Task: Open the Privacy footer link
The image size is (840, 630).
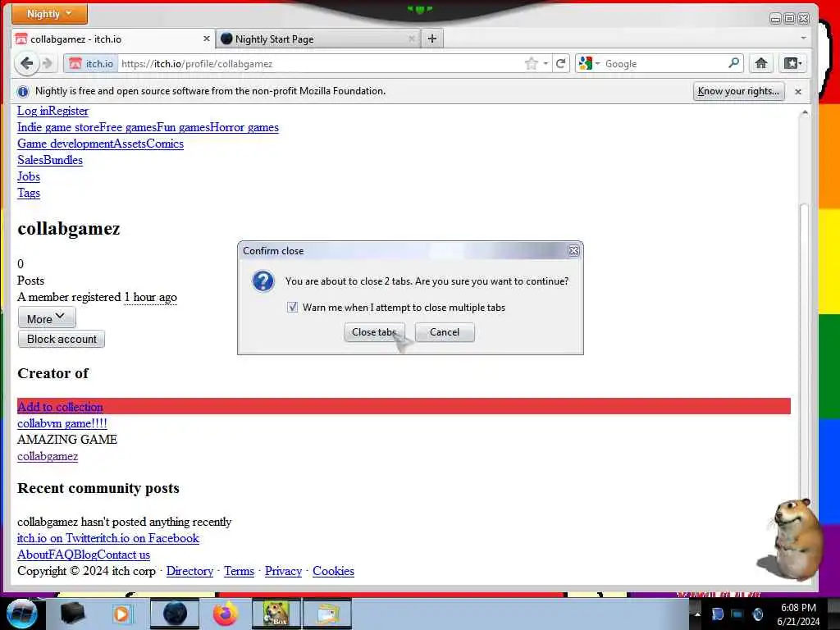Action: pos(283,571)
